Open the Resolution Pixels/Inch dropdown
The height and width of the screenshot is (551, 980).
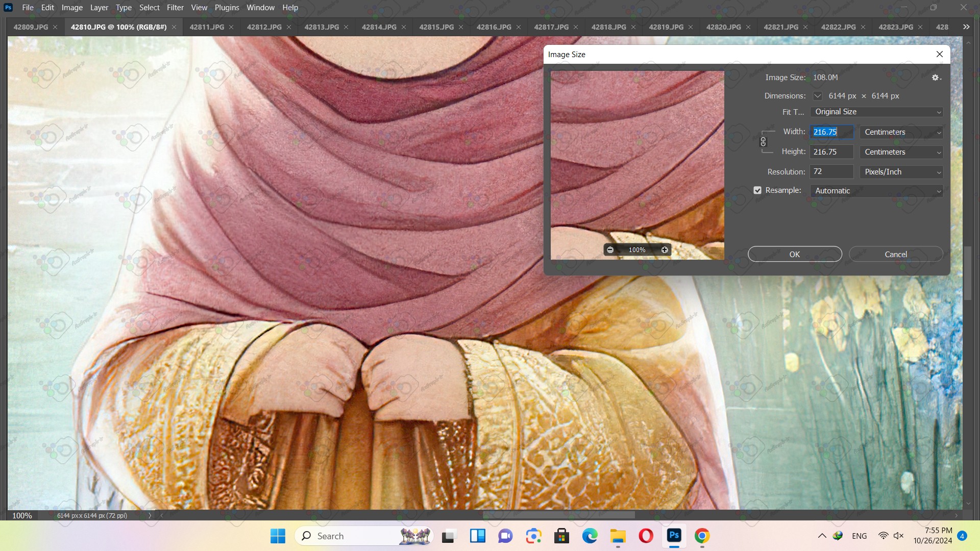tap(901, 172)
